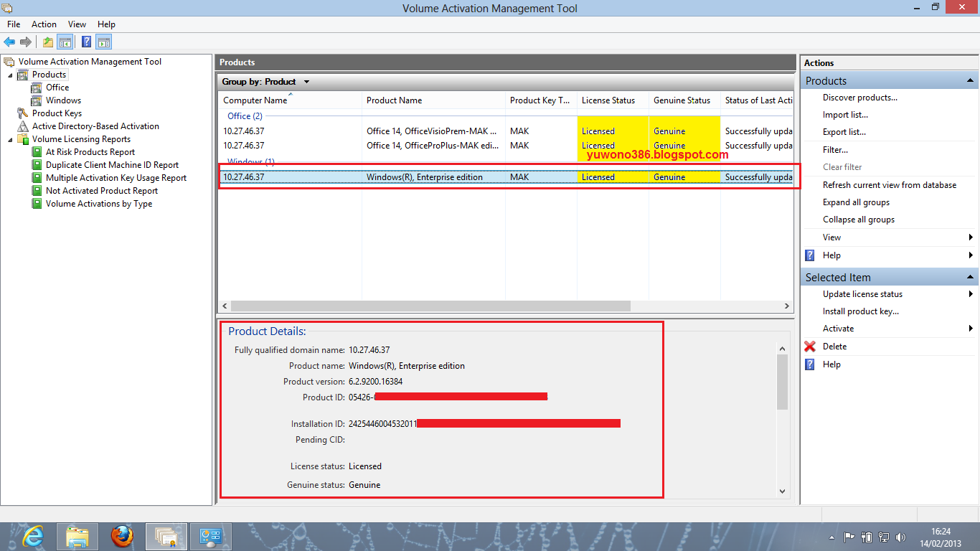Select Product Keys in the tree
The image size is (980, 551).
click(57, 113)
